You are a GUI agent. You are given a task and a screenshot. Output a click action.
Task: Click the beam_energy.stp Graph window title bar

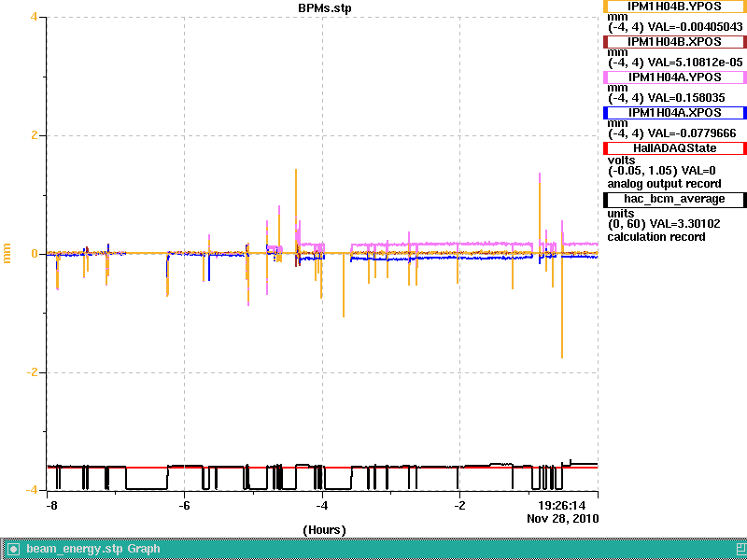pos(373,549)
